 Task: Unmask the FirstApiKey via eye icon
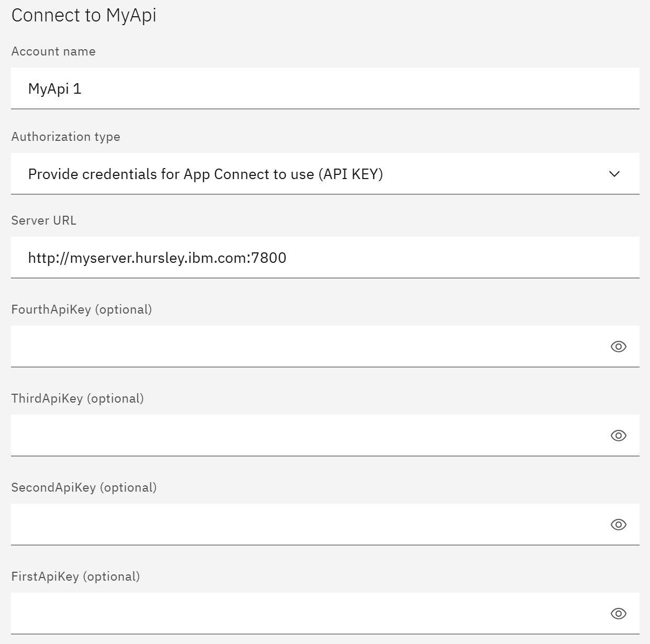pos(618,614)
